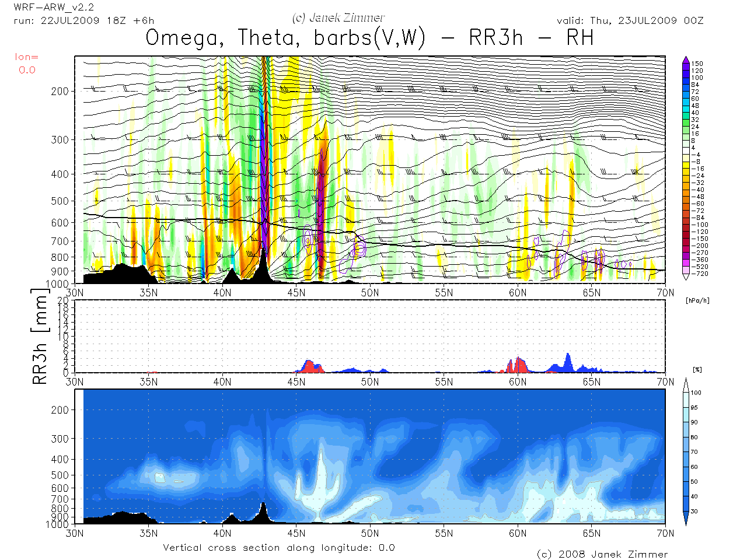Click the '[hPa/h]' unit label
Image resolution: width=747 pixels, height=560 pixels.
pos(698,300)
